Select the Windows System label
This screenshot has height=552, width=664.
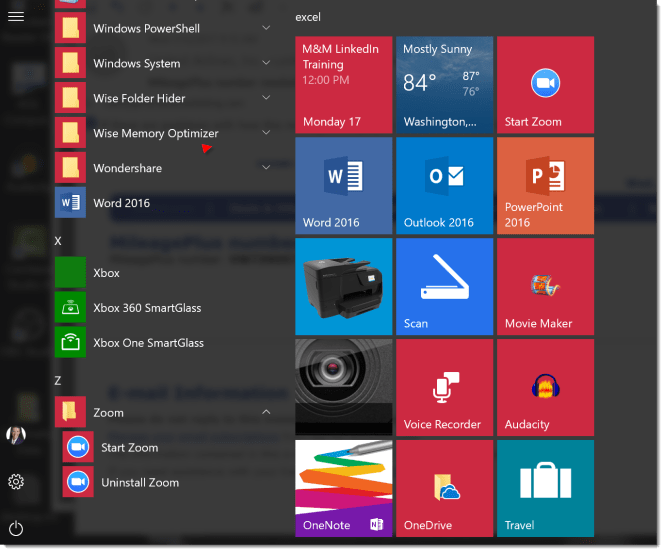[x=137, y=64]
